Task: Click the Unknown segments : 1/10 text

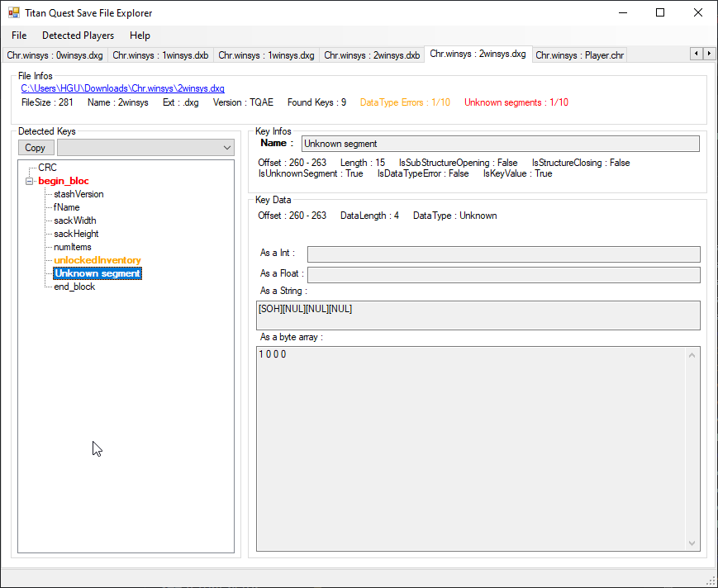Action: (x=516, y=102)
